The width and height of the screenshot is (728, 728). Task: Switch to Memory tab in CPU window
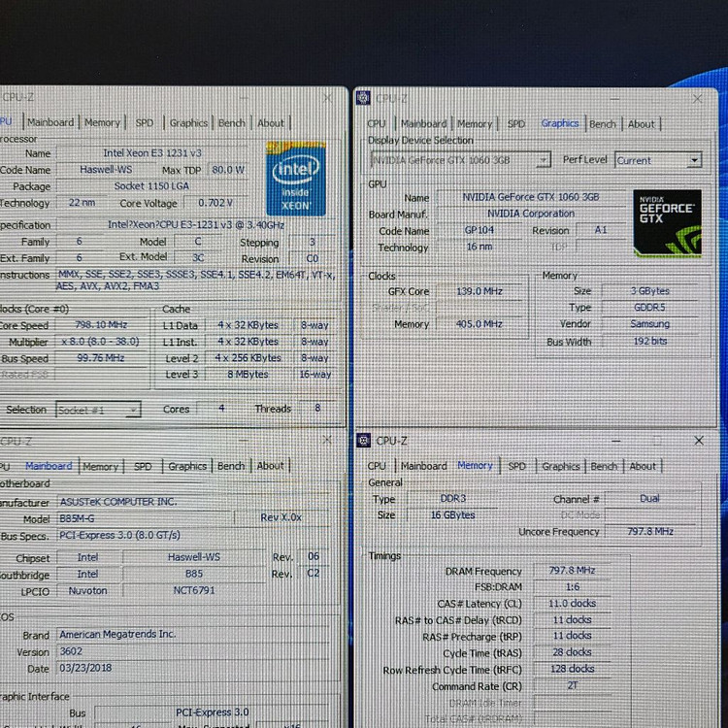pos(102,122)
